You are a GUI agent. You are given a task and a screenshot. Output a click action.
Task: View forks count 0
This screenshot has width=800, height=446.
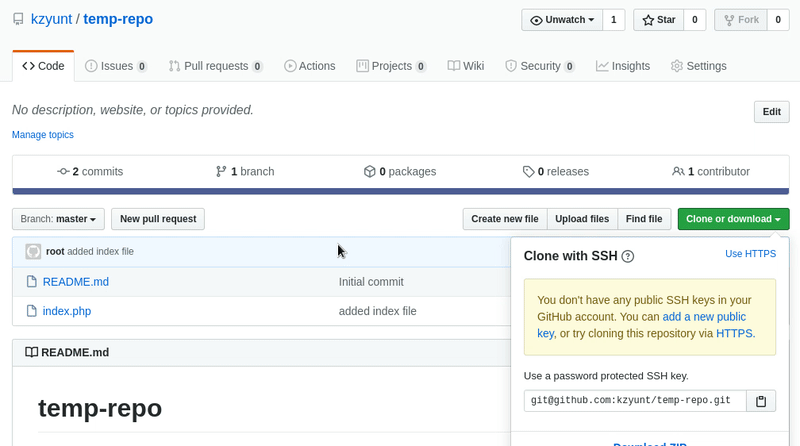click(778, 20)
